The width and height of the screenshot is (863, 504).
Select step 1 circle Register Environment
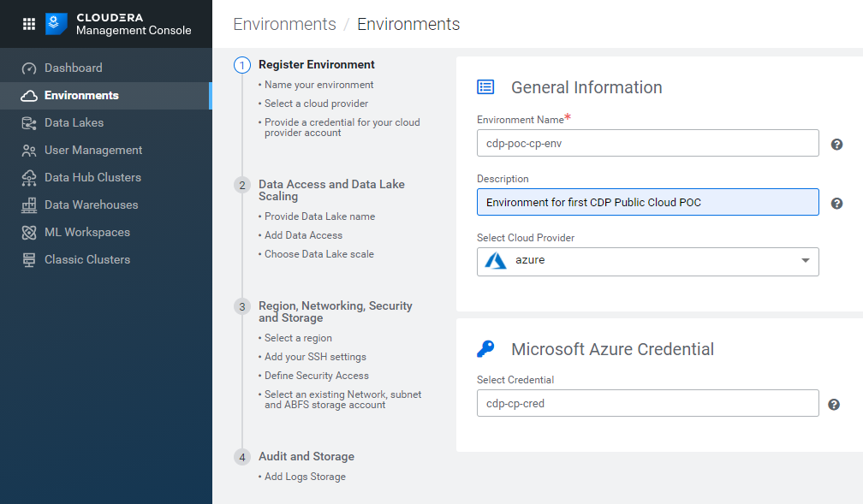coord(242,66)
